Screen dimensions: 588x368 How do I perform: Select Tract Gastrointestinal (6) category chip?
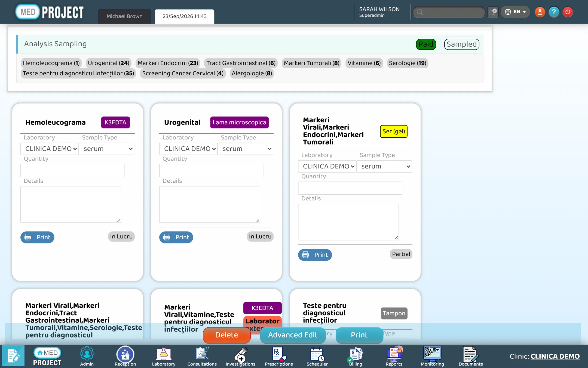click(241, 63)
